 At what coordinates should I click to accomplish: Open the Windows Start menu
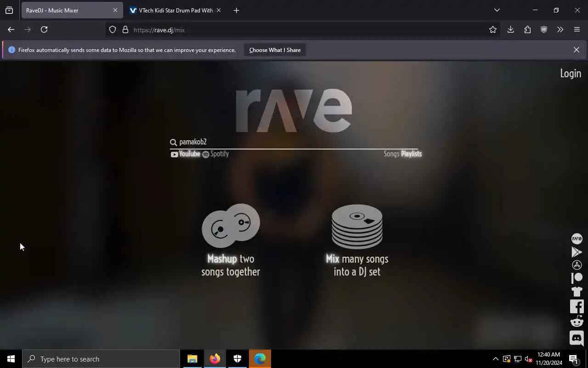click(11, 359)
